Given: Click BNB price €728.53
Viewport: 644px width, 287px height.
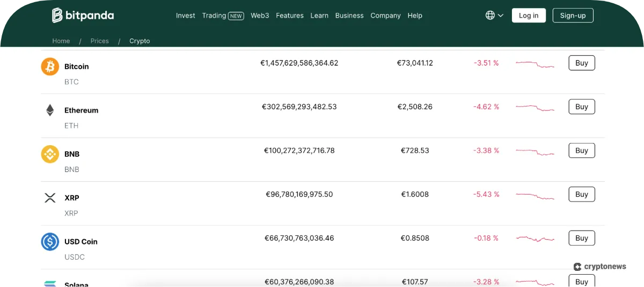Looking at the screenshot, I should pyautogui.click(x=415, y=150).
